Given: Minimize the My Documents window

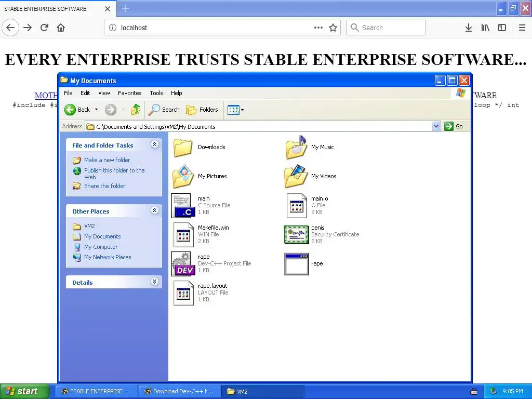Looking at the screenshot, I should (x=440, y=81).
